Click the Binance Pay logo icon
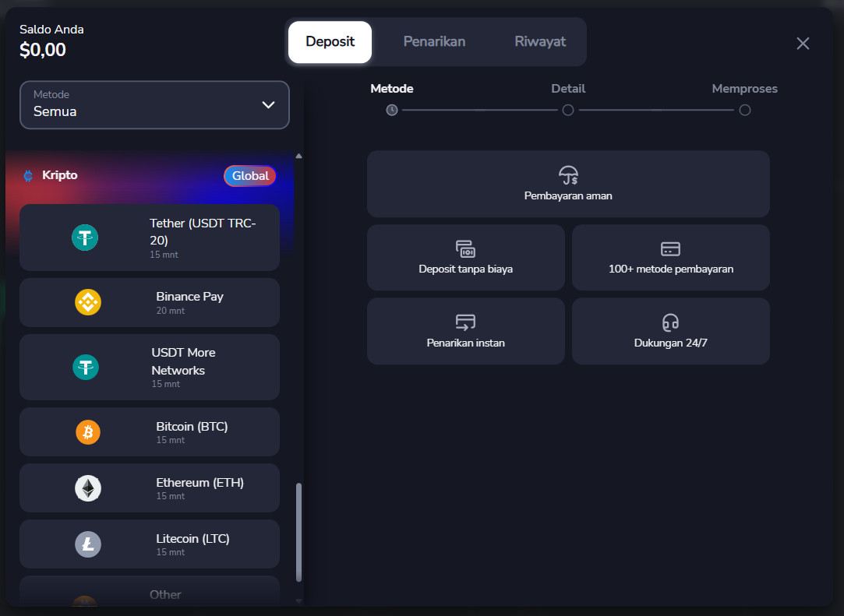Image resolution: width=844 pixels, height=616 pixels. [88, 302]
